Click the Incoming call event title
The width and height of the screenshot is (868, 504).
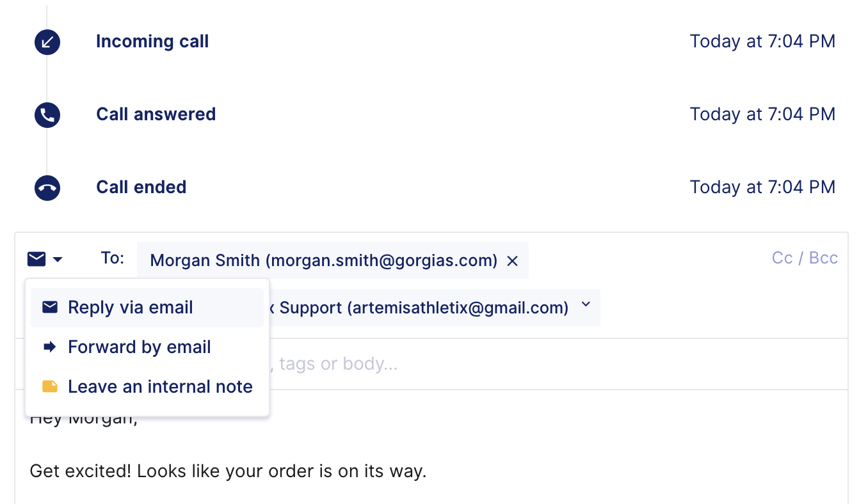(152, 42)
